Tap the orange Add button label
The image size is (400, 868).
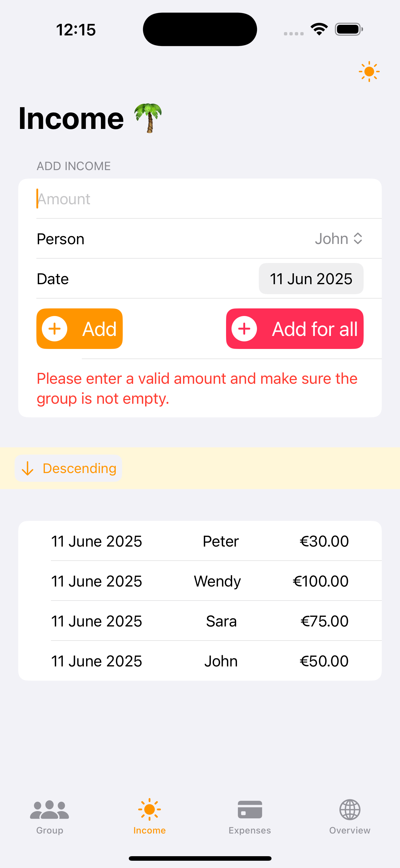point(99,329)
